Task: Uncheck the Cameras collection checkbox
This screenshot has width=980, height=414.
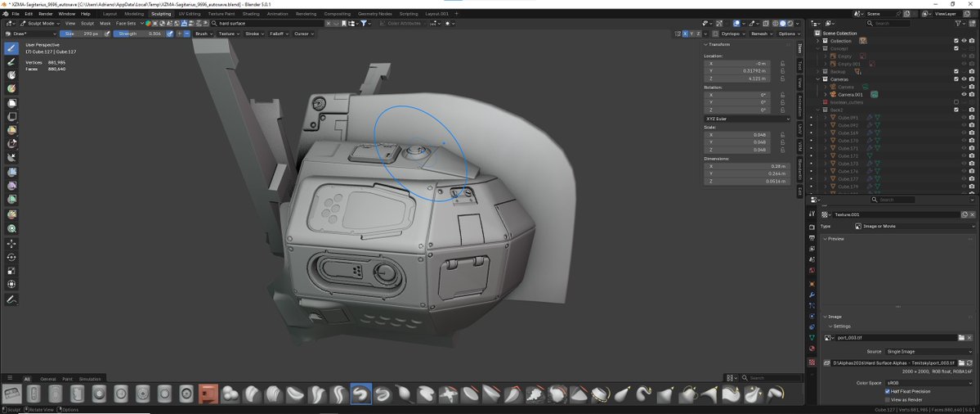Action: click(x=955, y=79)
